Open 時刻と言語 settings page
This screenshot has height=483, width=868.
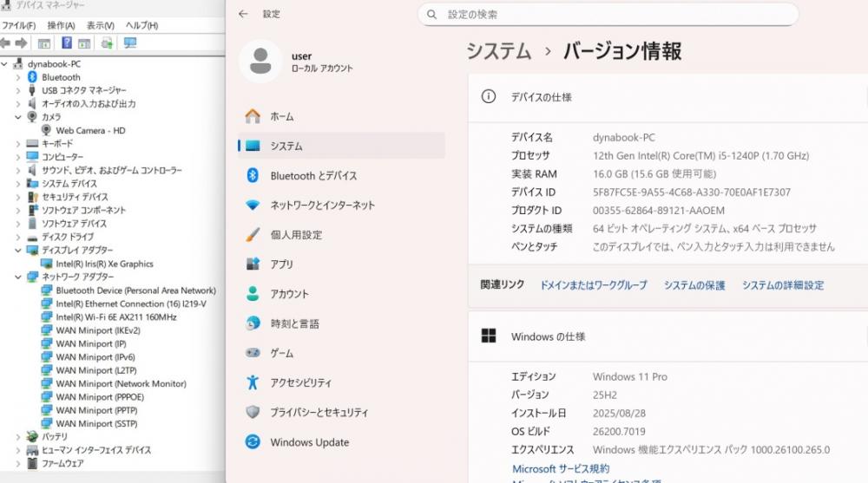tap(341, 323)
